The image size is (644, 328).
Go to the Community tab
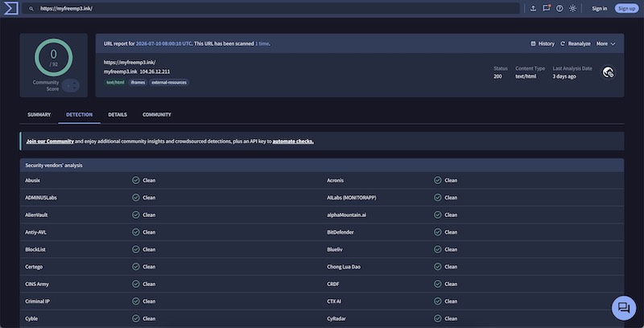(x=157, y=114)
